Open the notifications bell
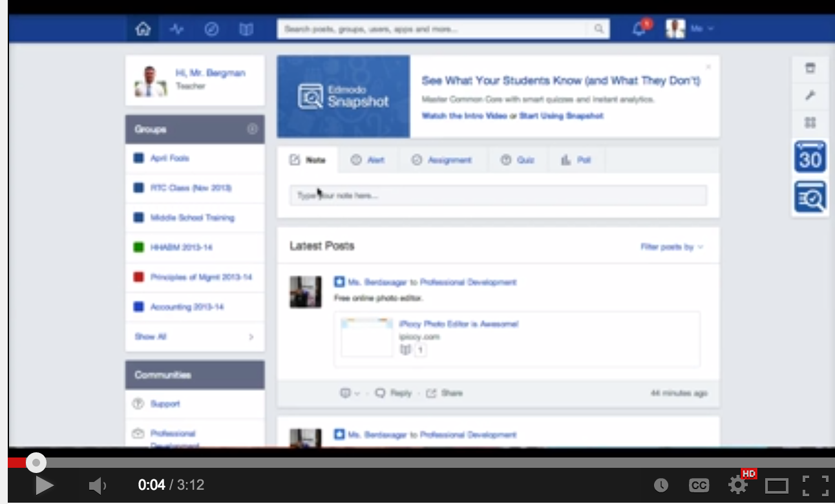Screen dimensions: 835x504 click(639, 29)
